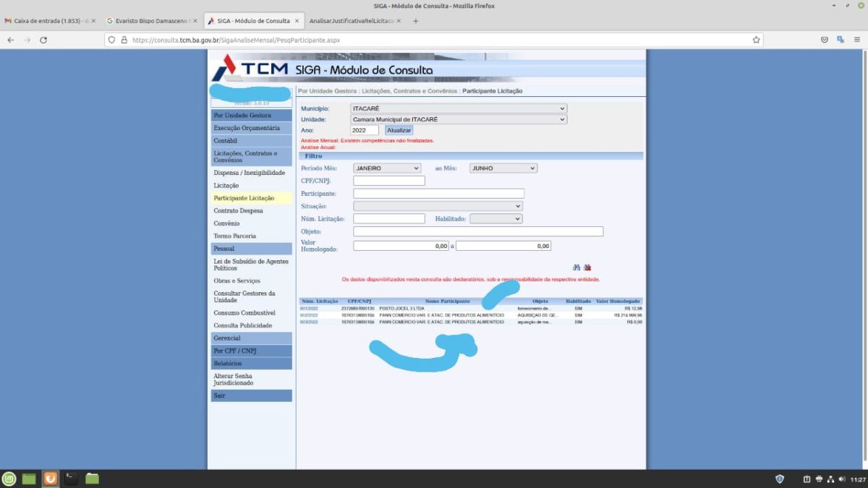Open the Habilitado dropdown
This screenshot has width=868, height=488.
coord(495,219)
